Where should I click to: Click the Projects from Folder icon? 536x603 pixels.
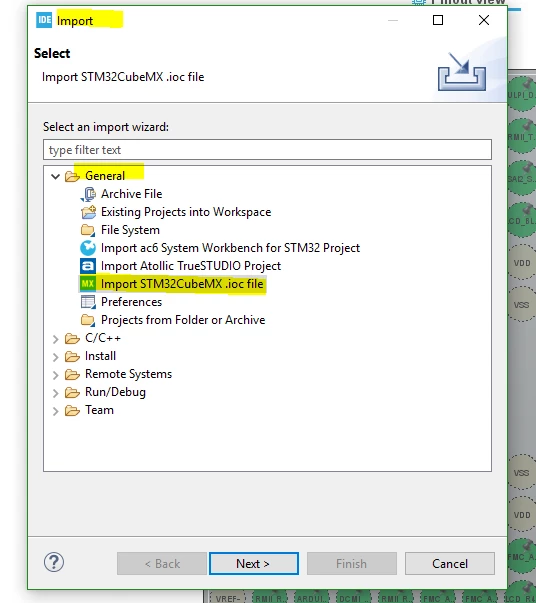(x=88, y=320)
